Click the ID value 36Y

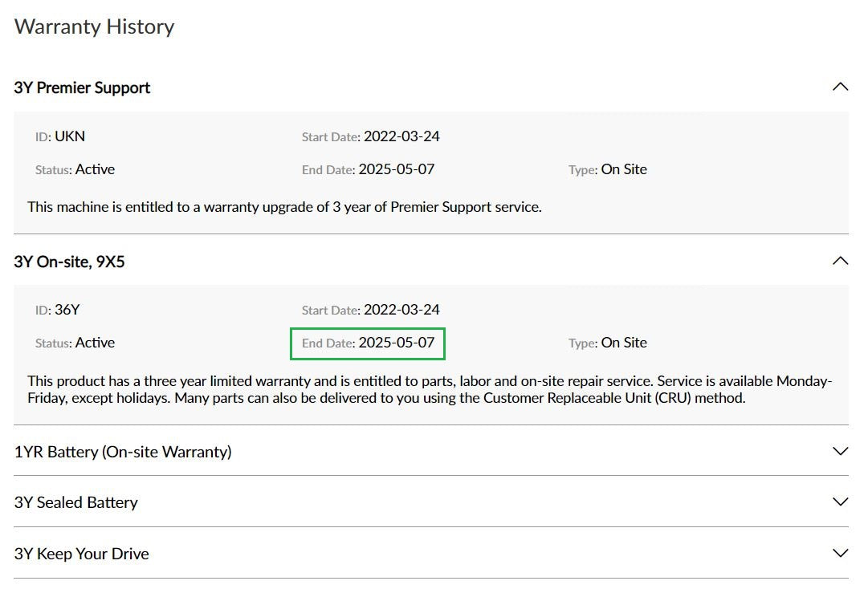67,310
